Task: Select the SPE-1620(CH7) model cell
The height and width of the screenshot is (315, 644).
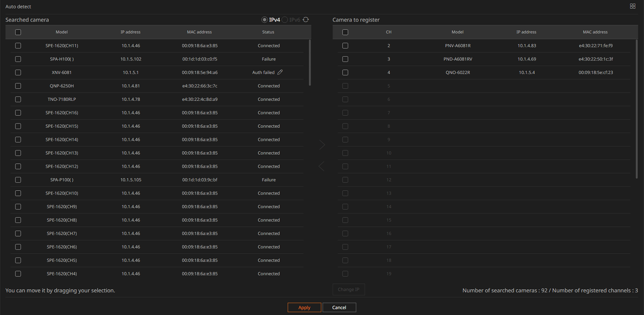Action: coord(62,233)
